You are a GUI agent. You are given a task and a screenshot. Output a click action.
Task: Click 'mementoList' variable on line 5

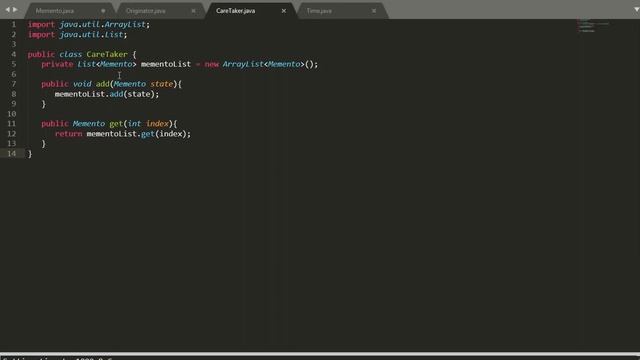coord(166,64)
